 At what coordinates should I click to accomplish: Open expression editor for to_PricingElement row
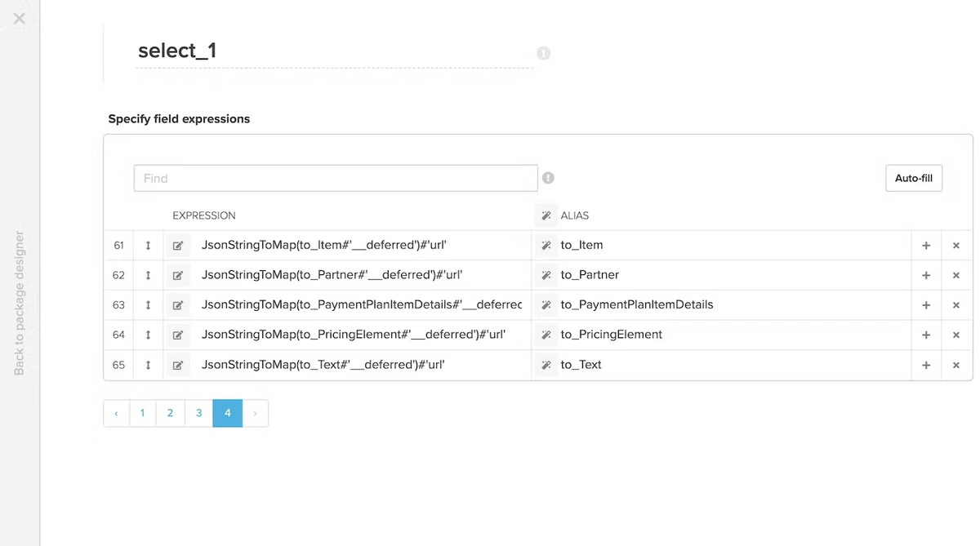coord(178,335)
